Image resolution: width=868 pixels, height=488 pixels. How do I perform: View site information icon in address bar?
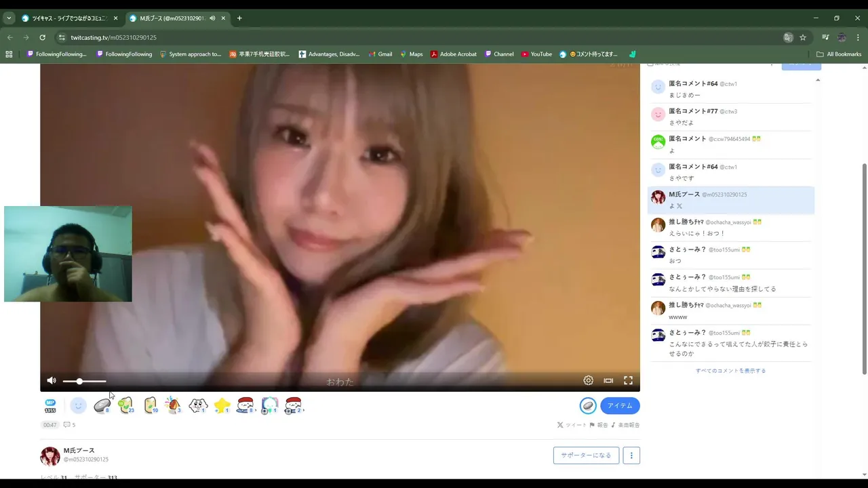(x=62, y=37)
